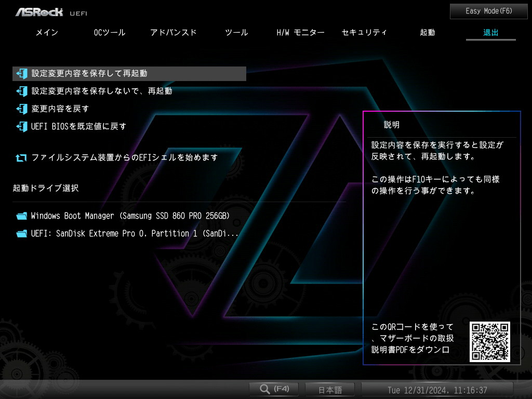Viewport: 532px width, 399px height.
Task: Click the exit icon beside 設定変更内容を保存して再起動
Action: [x=22, y=74]
